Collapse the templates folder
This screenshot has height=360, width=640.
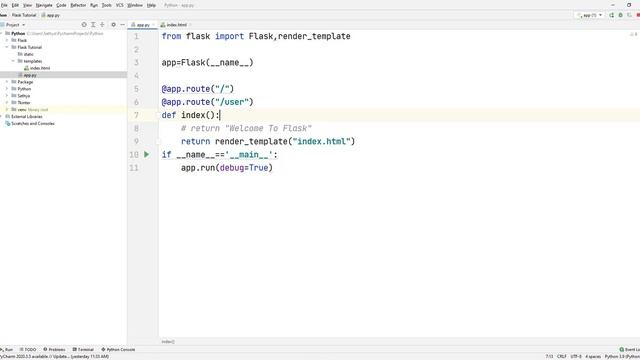pos(13,61)
